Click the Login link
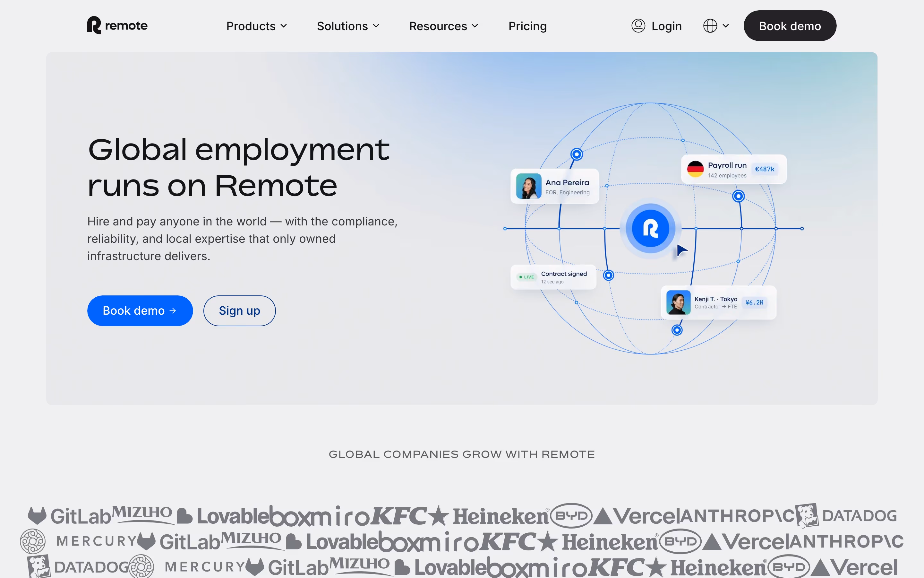 [666, 26]
